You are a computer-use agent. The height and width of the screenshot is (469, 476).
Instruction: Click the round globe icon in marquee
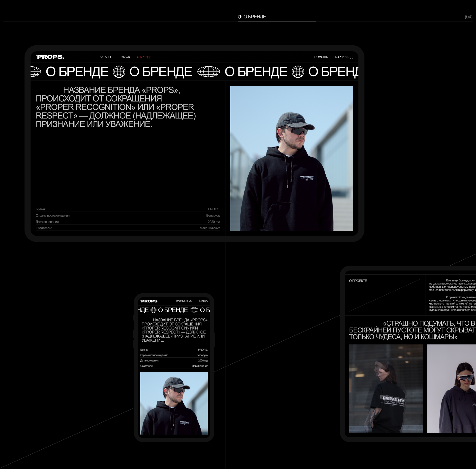coord(119,72)
